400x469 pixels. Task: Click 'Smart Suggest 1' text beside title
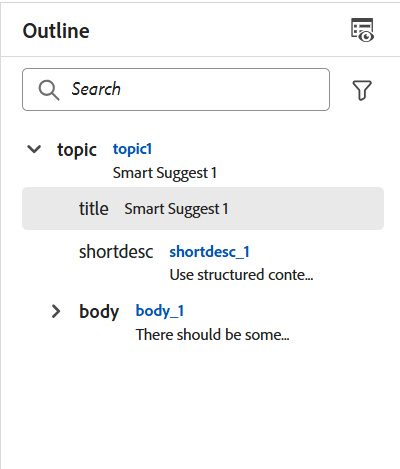click(176, 209)
